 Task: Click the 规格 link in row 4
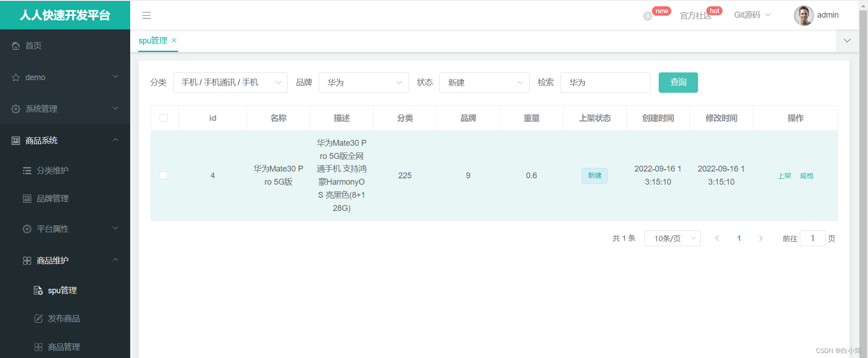pos(807,176)
